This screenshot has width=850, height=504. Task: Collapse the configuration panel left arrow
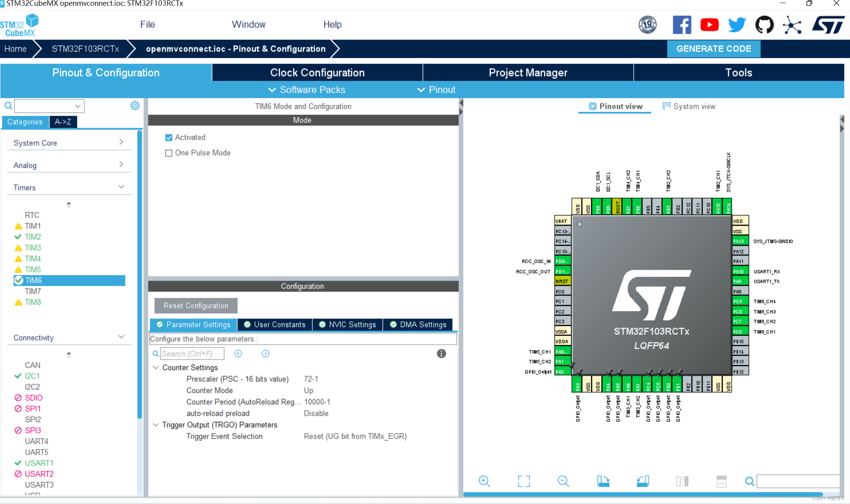(x=461, y=103)
